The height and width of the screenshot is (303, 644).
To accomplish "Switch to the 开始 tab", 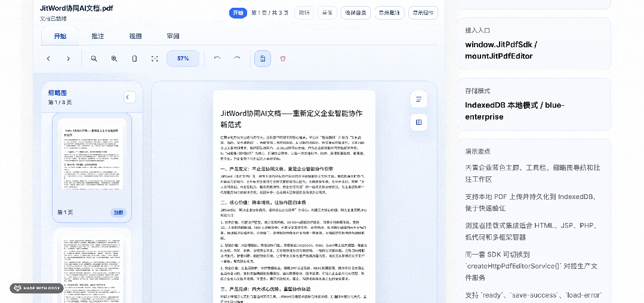I will [x=60, y=36].
